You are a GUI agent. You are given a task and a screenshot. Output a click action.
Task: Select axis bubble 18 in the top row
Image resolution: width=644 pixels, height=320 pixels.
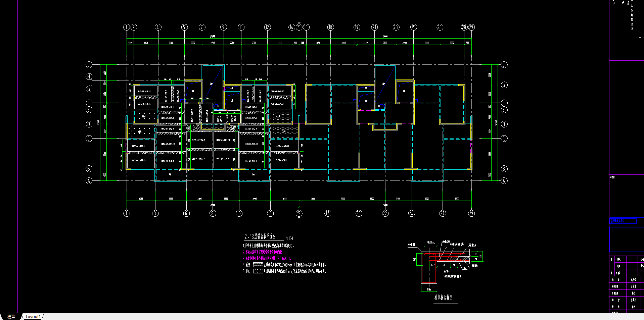coord(330,27)
